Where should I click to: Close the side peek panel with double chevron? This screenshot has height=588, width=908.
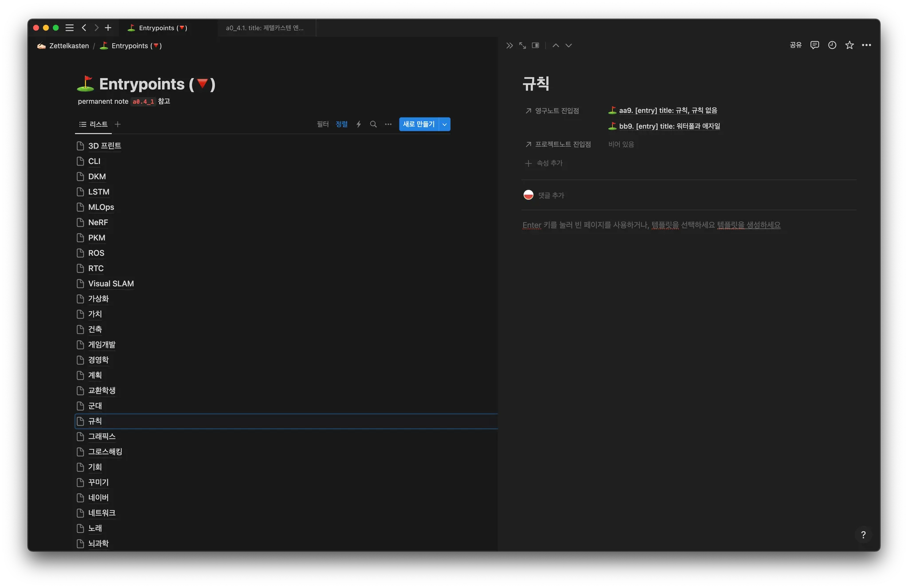509,46
